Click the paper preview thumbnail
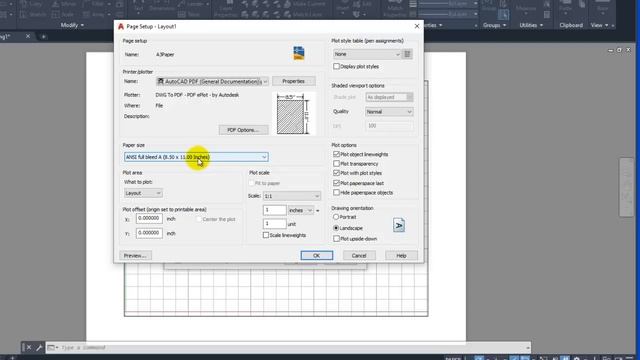The width and height of the screenshot is (640, 360). tap(294, 114)
